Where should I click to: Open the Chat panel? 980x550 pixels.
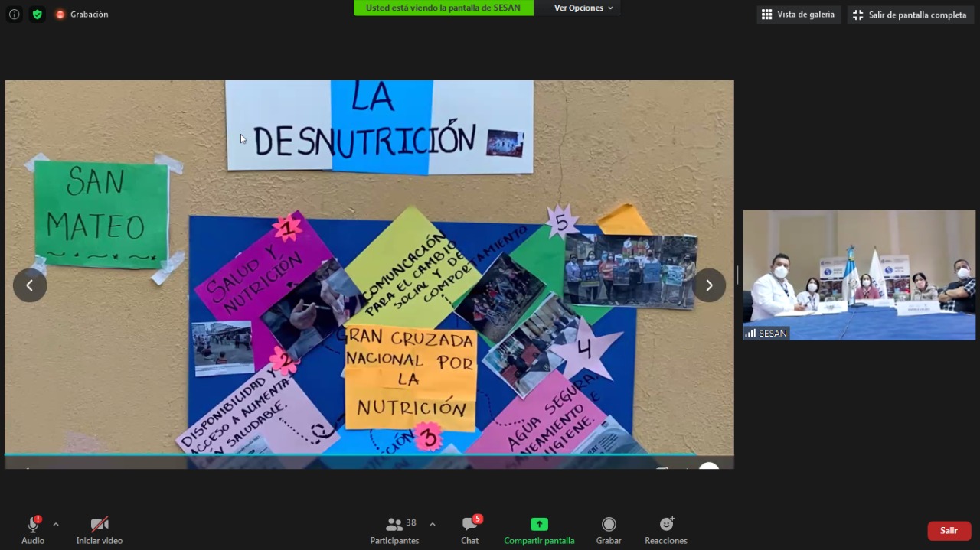click(470, 525)
